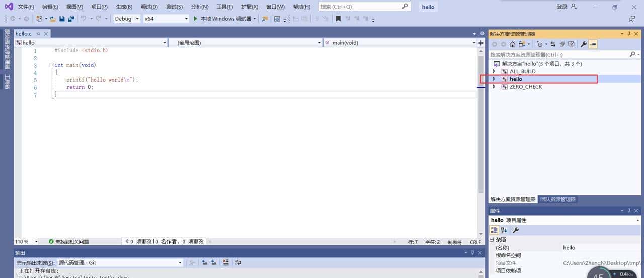This screenshot has width=644, height=278.
Task: Toggle pin on the hello.c tab
Action: click(38, 34)
